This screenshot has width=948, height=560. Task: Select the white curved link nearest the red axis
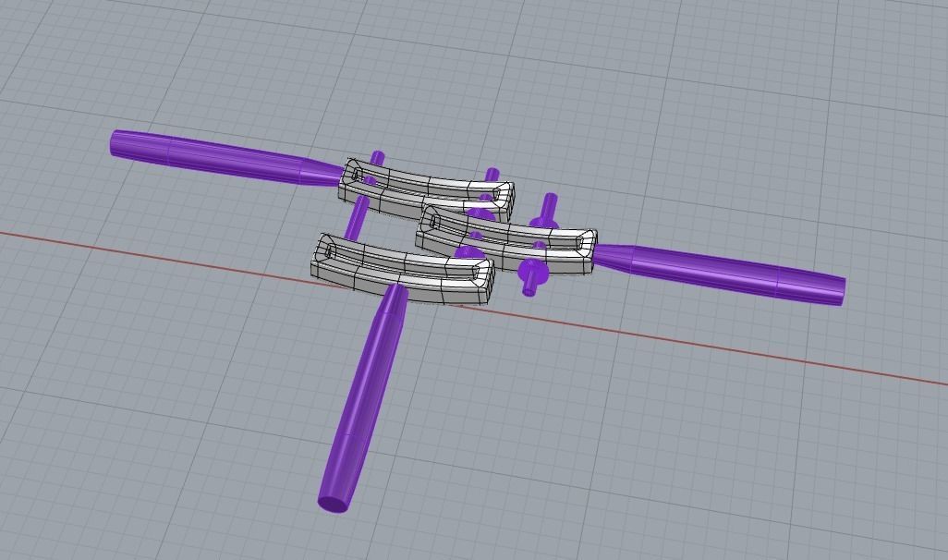(x=403, y=269)
